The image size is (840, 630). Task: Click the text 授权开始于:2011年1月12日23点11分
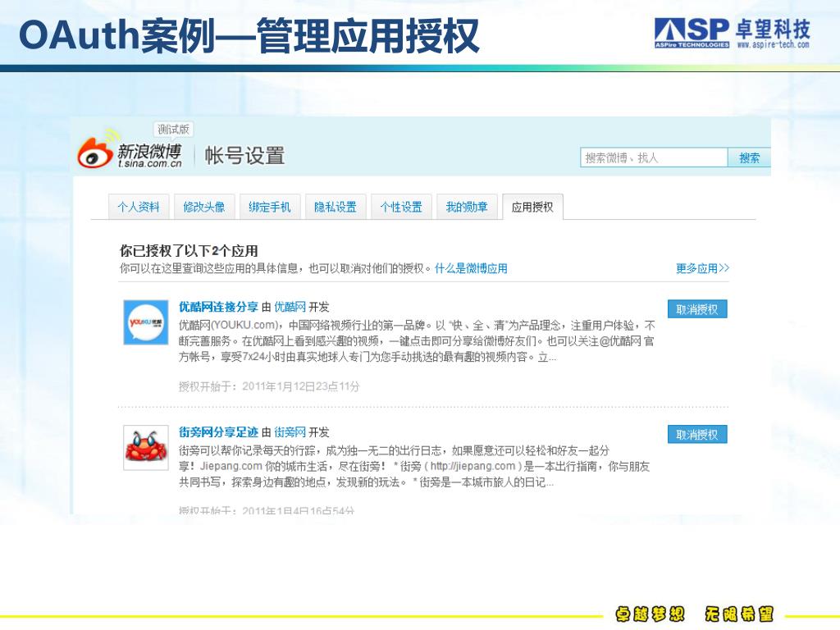(x=269, y=386)
